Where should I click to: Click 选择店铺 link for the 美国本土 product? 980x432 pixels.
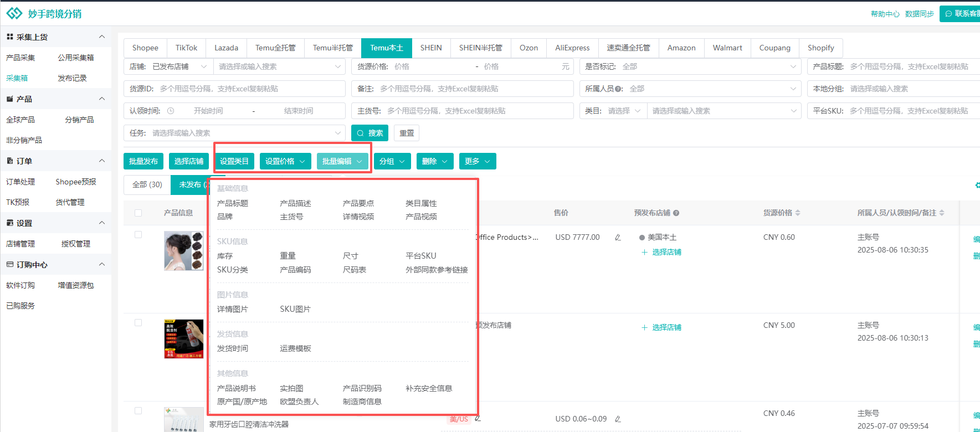666,252
